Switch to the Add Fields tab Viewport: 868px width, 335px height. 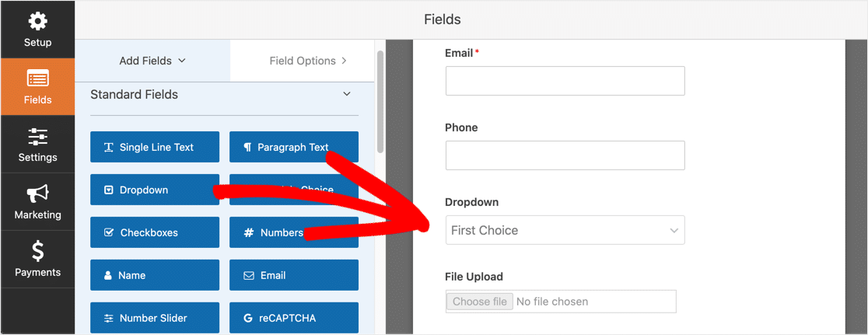(152, 61)
